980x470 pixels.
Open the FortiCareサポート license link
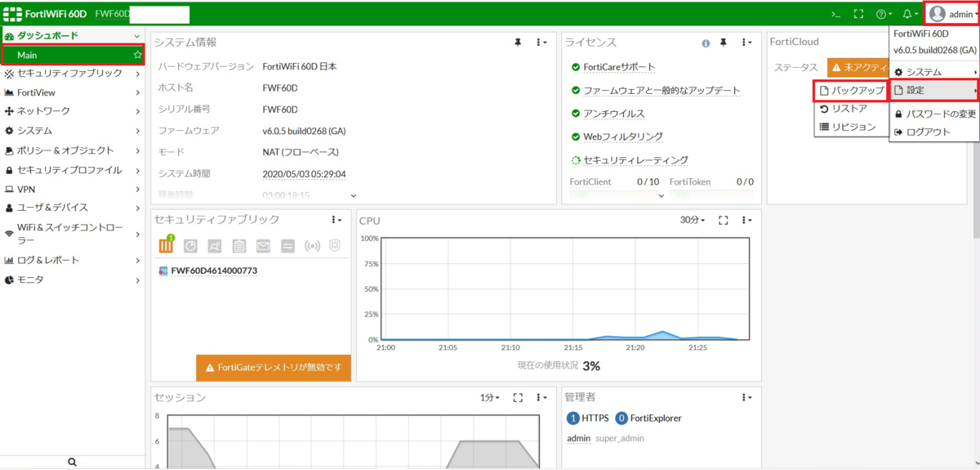coord(619,67)
